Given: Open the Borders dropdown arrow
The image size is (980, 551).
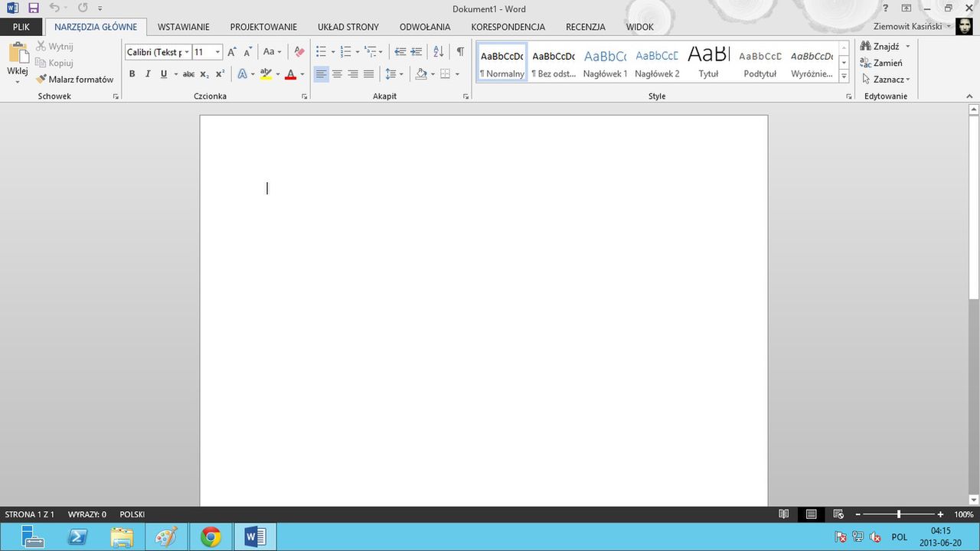Looking at the screenshot, I should [x=458, y=74].
